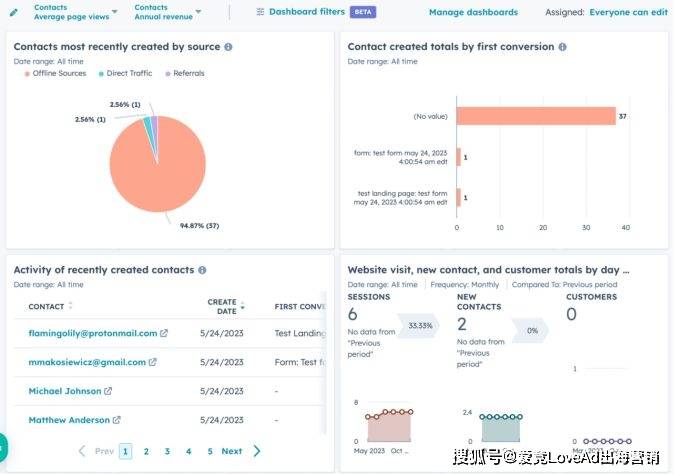This screenshot has width=674, height=474.
Task: Click the Prev pagination button
Action: tap(104, 451)
